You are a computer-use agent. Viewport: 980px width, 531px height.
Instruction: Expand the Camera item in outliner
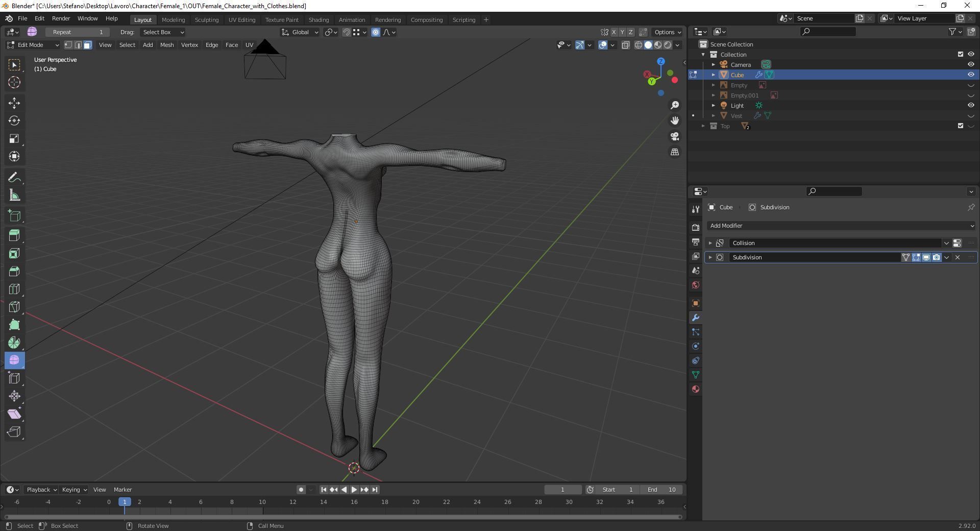pos(714,65)
